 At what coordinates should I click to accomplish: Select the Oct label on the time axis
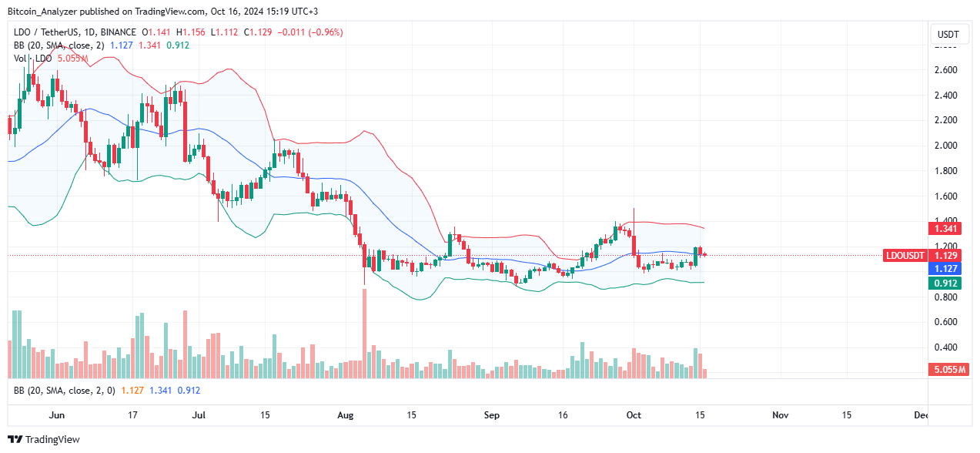pos(633,414)
